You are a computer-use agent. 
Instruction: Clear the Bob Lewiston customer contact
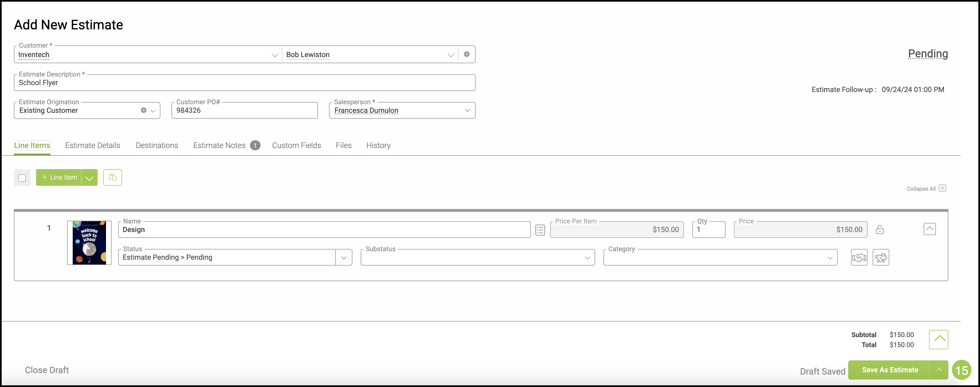click(x=466, y=54)
